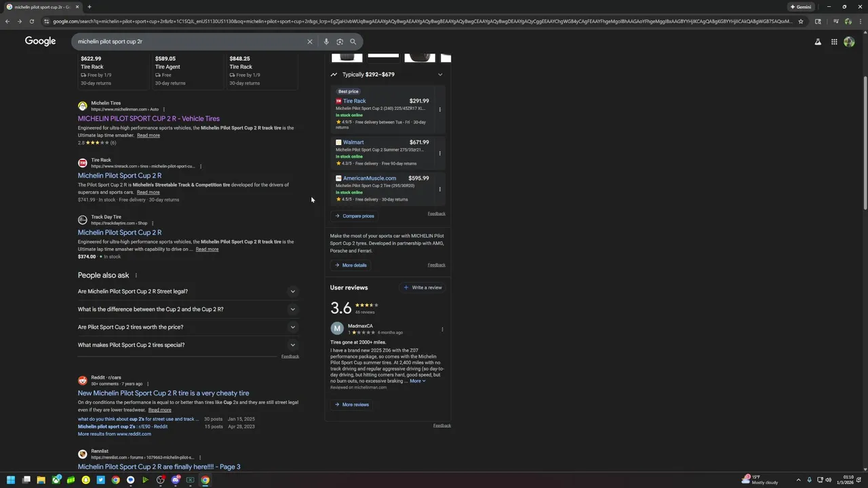Open Rennlist 'are finally here!!!' result
Viewport: 868px width, 488px height.
[x=159, y=466]
